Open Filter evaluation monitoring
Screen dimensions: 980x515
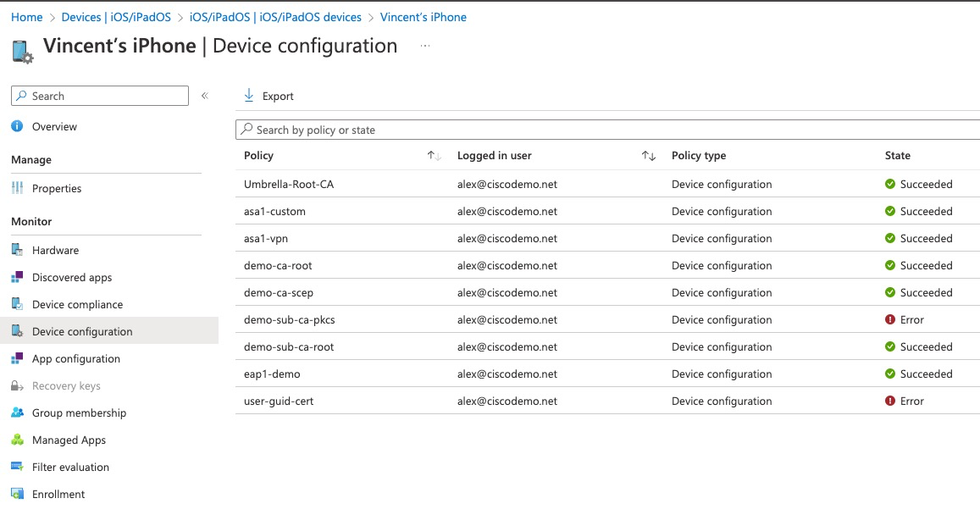click(x=72, y=466)
